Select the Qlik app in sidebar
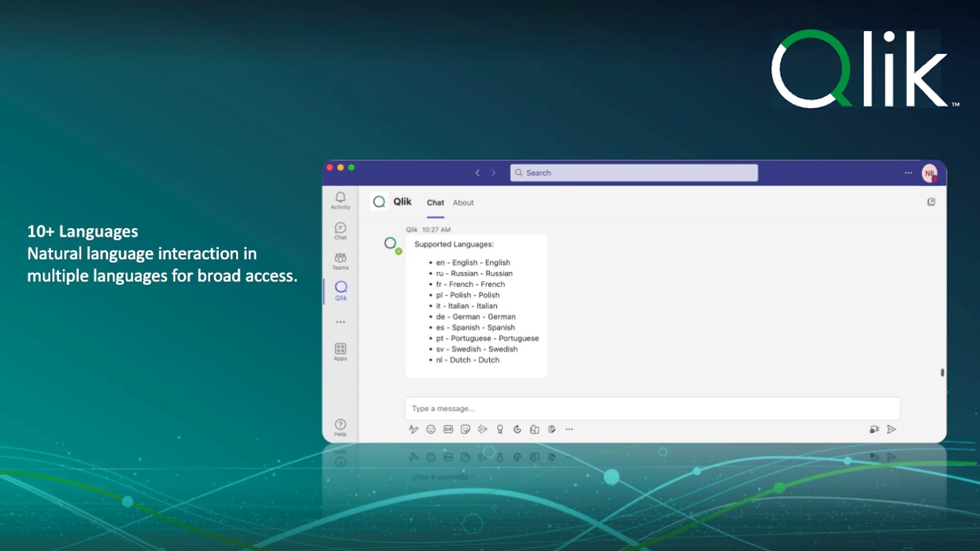 pos(341,291)
